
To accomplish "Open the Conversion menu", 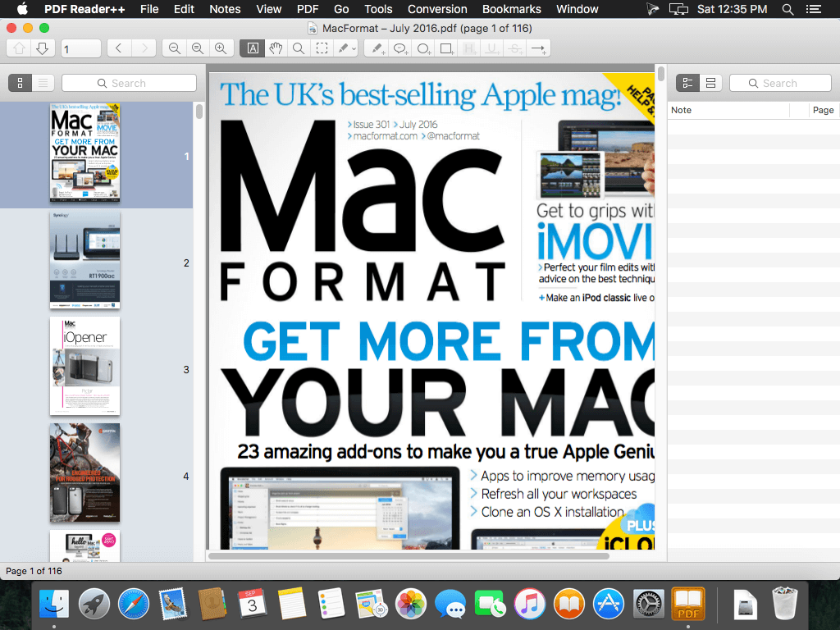I will 437,9.
